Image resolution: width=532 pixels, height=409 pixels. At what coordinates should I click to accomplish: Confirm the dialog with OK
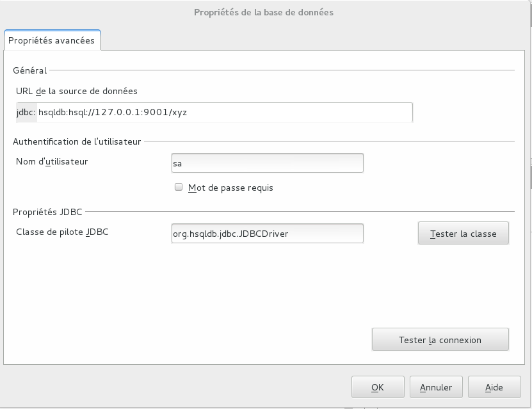pos(378,387)
